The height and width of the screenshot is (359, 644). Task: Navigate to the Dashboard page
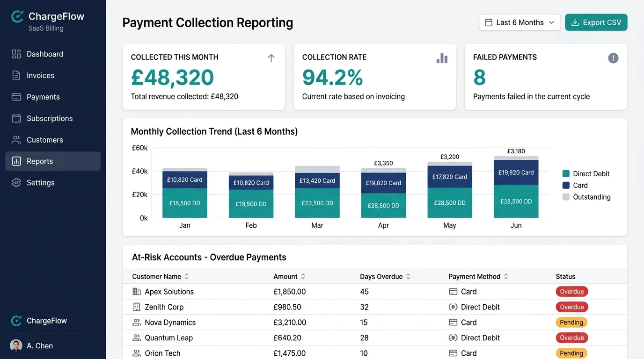click(x=45, y=54)
